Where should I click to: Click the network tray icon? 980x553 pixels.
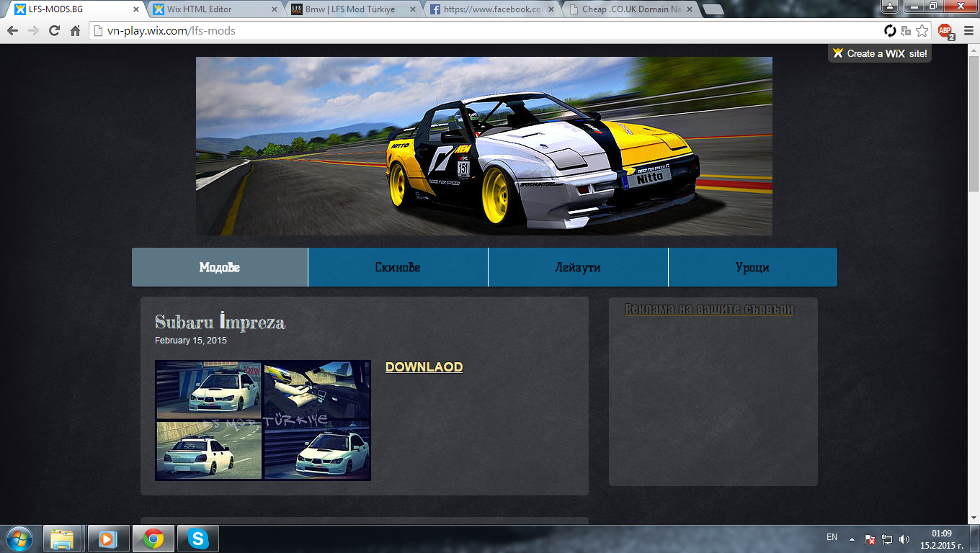coord(887,539)
